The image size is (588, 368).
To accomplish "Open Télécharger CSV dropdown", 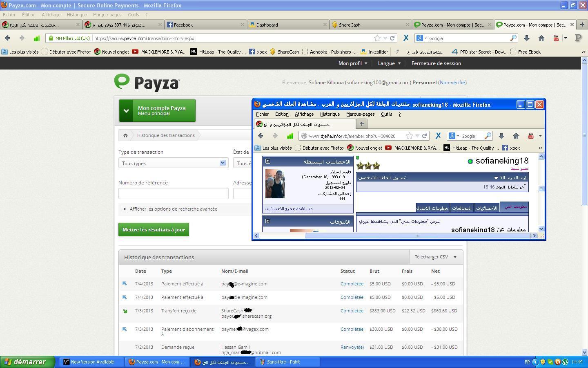I will (436, 257).
